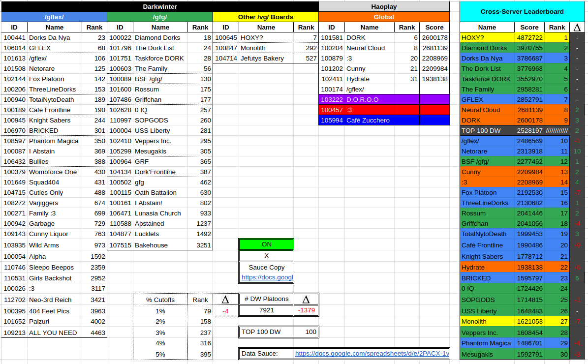Select the Darkwinter header cell
Screen dimensions: 588x364
[160, 7]
